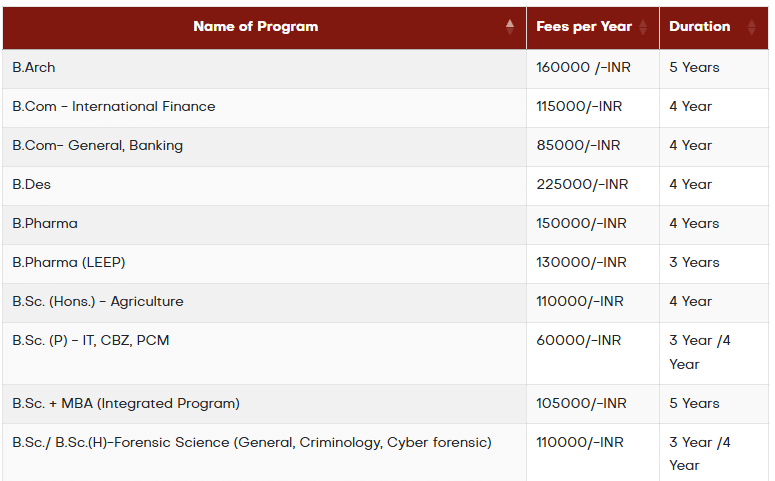Sort table by Name of Program header
Screen dimensions: 775x481
tap(256, 27)
